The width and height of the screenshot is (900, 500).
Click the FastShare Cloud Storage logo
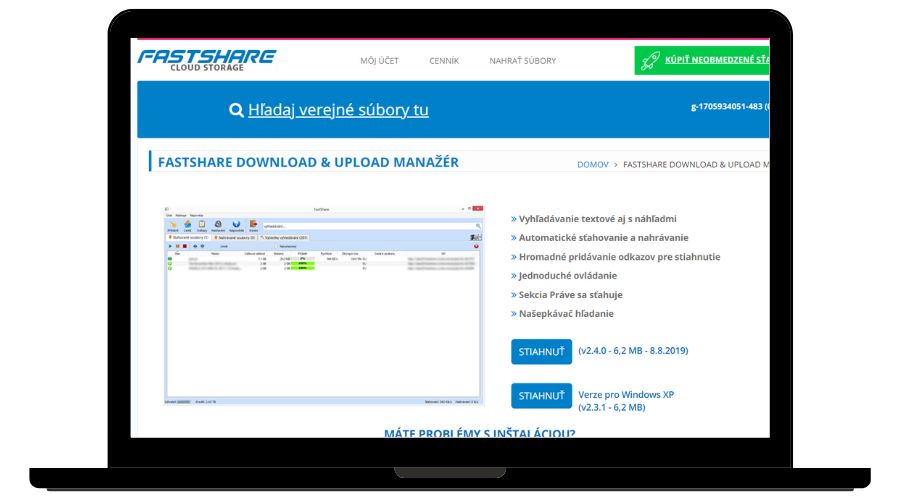click(x=206, y=60)
